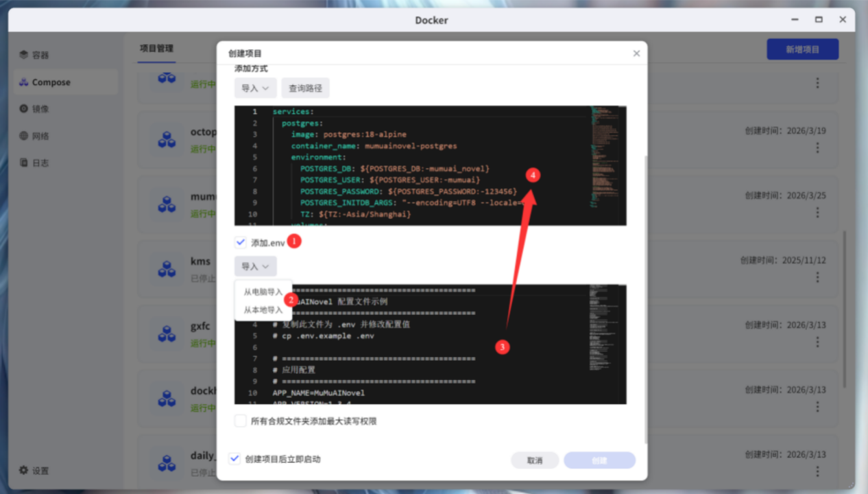Screen dimensions: 868x494
Task: Uncheck the 添加.env checkbox
Action: [x=241, y=242]
